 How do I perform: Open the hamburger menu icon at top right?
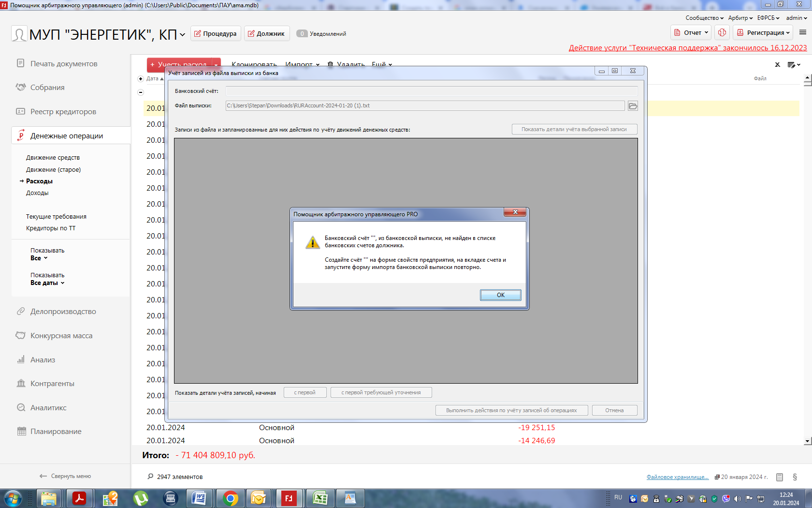[803, 32]
